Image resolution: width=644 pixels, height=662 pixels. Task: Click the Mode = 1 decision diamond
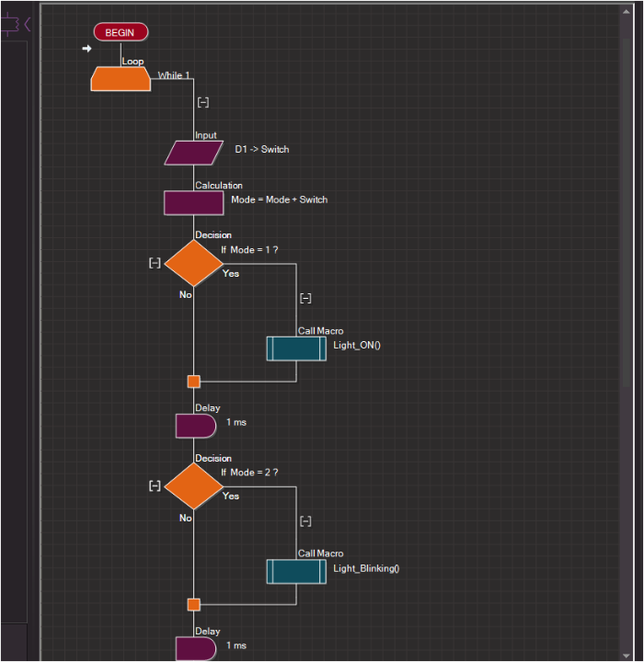pyautogui.click(x=193, y=263)
